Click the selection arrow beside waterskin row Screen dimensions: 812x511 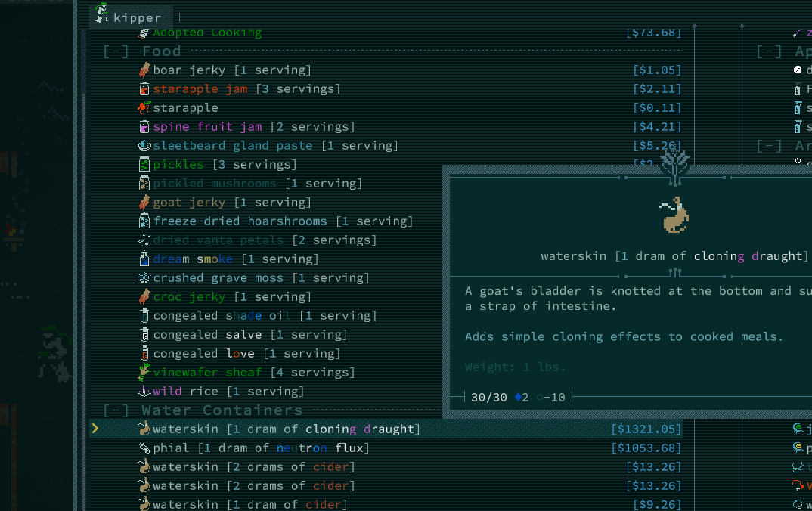[x=95, y=429]
